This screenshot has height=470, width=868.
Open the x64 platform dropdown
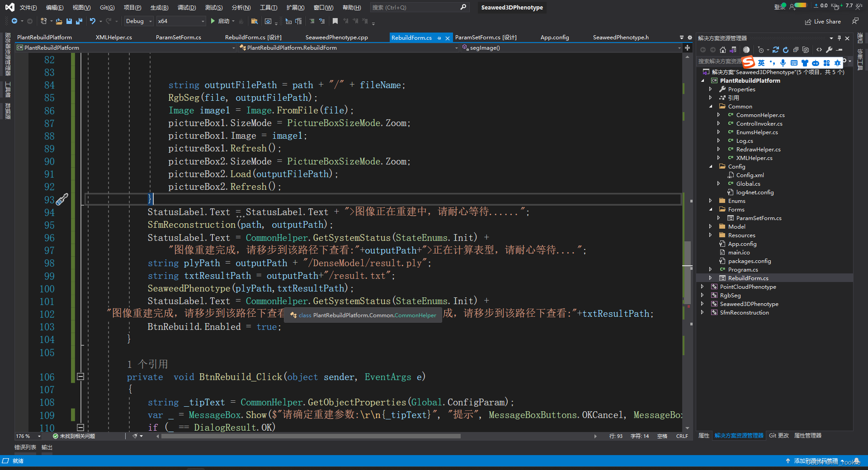[181, 21]
